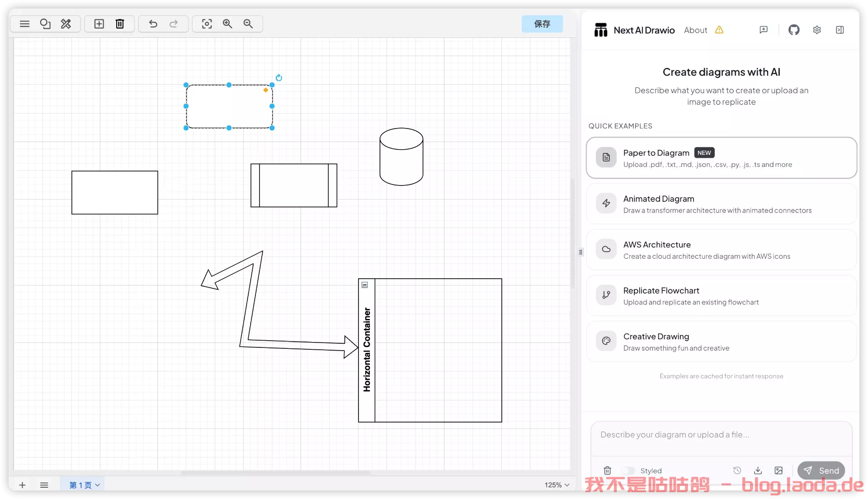Undo the last action
The width and height of the screenshot is (868, 499).
[x=153, y=24]
